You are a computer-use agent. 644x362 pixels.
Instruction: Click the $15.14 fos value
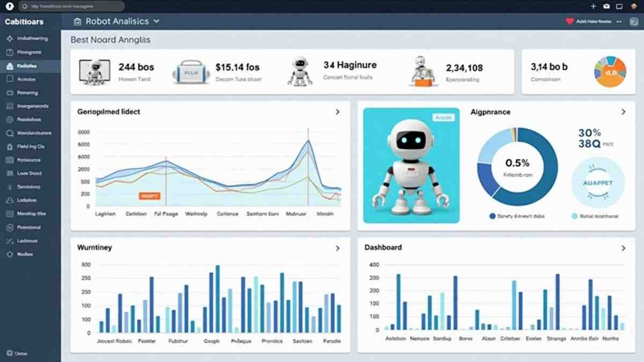tap(237, 67)
